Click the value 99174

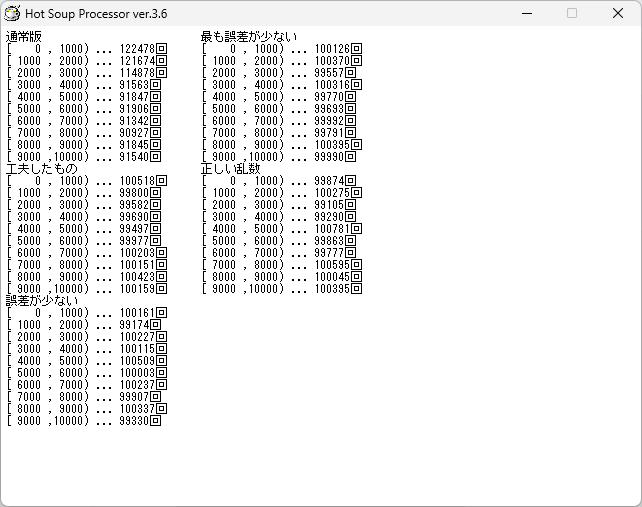click(x=134, y=325)
